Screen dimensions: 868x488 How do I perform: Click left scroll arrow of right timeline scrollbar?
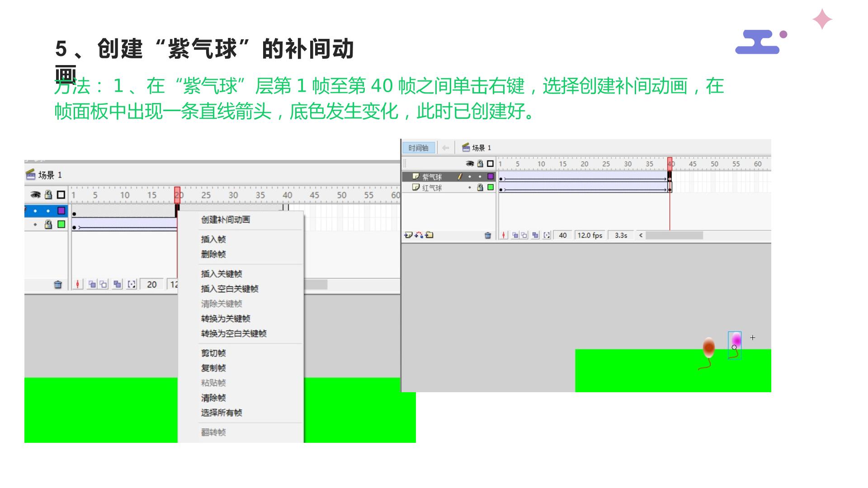pos(641,235)
